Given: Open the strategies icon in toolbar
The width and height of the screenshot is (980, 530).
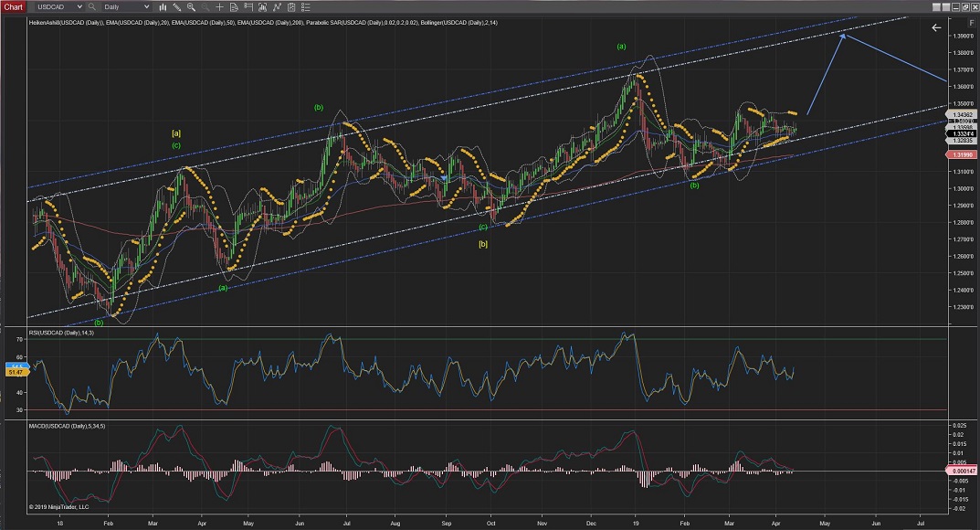Looking at the screenshot, I should click(x=276, y=7).
